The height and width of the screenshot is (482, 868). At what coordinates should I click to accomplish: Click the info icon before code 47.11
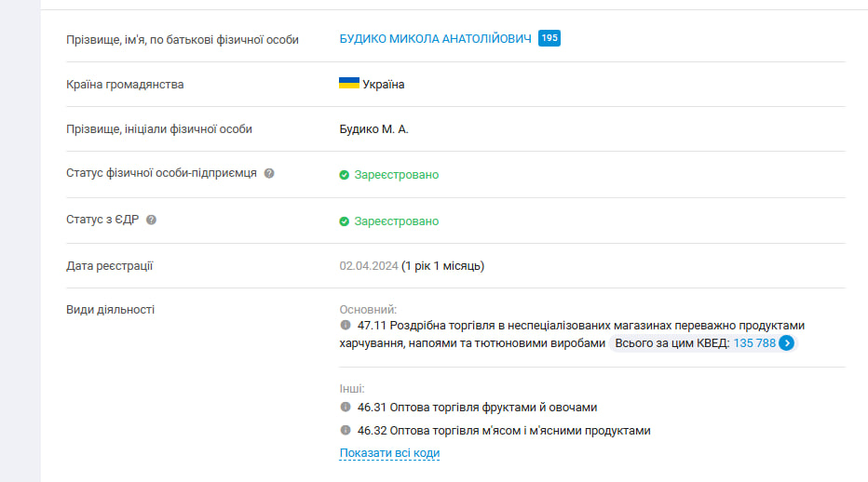pyautogui.click(x=346, y=325)
